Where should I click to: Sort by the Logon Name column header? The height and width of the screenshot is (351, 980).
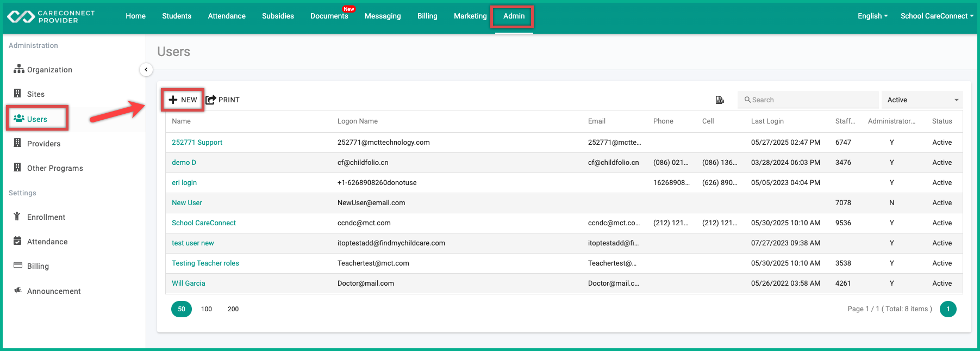[357, 121]
